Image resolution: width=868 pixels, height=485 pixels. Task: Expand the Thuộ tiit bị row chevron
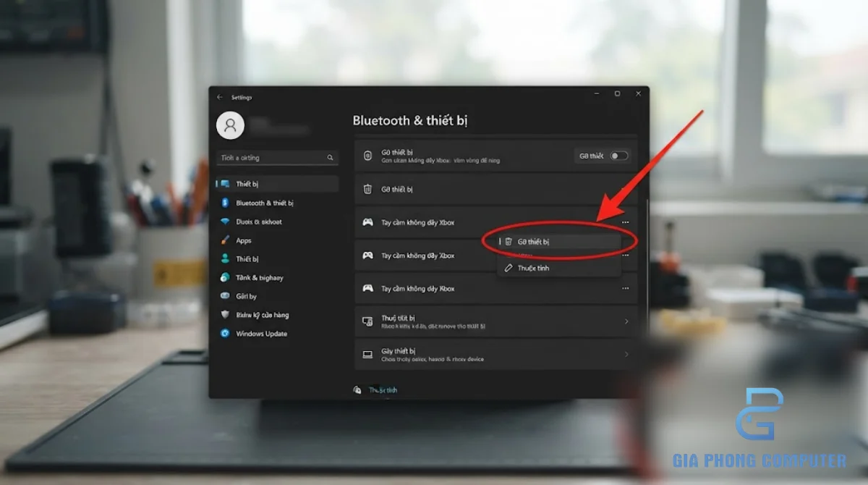coord(626,321)
